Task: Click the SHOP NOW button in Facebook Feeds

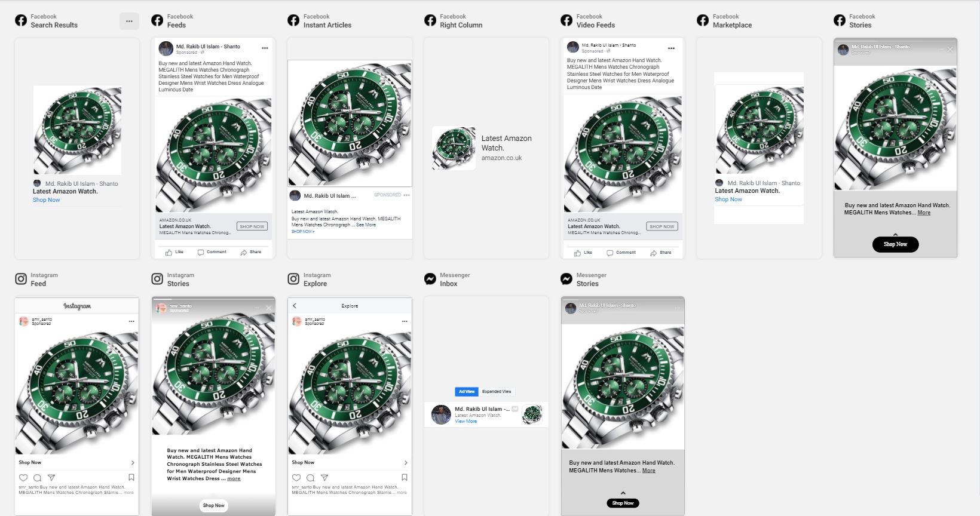Action: pyautogui.click(x=252, y=226)
